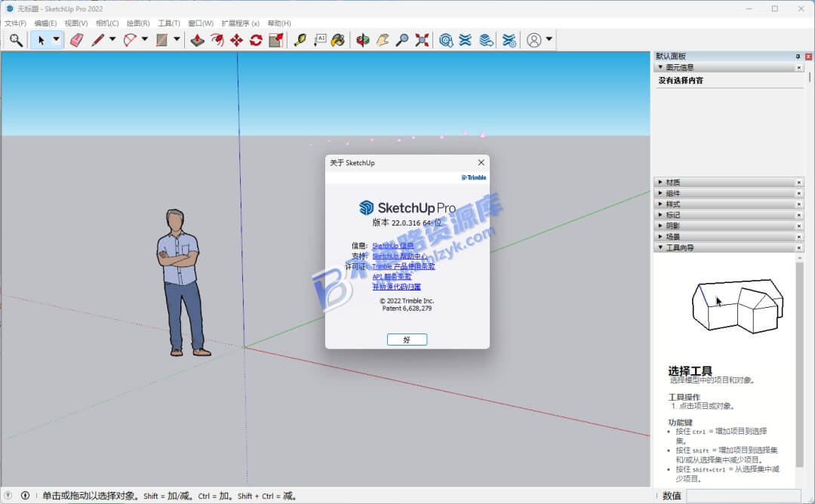Screen dimensions: 815x504
Task: Click the Send to LayOut icon
Action: (486, 40)
